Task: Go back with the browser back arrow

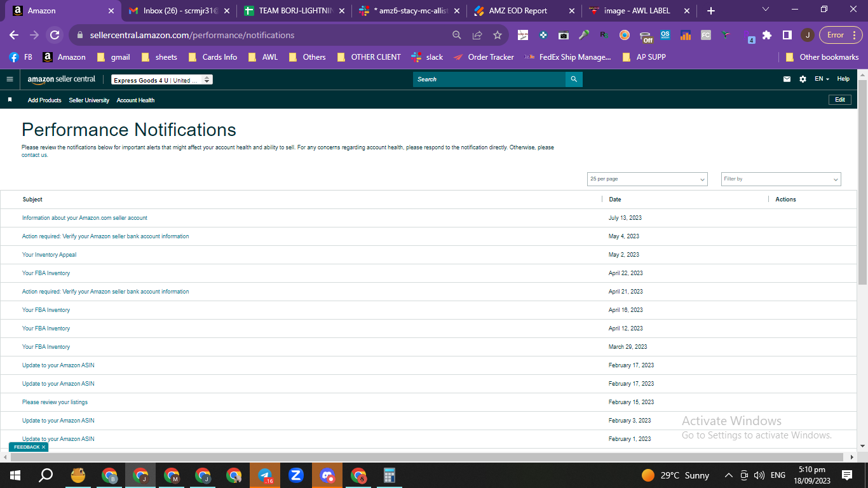Action: click(14, 36)
